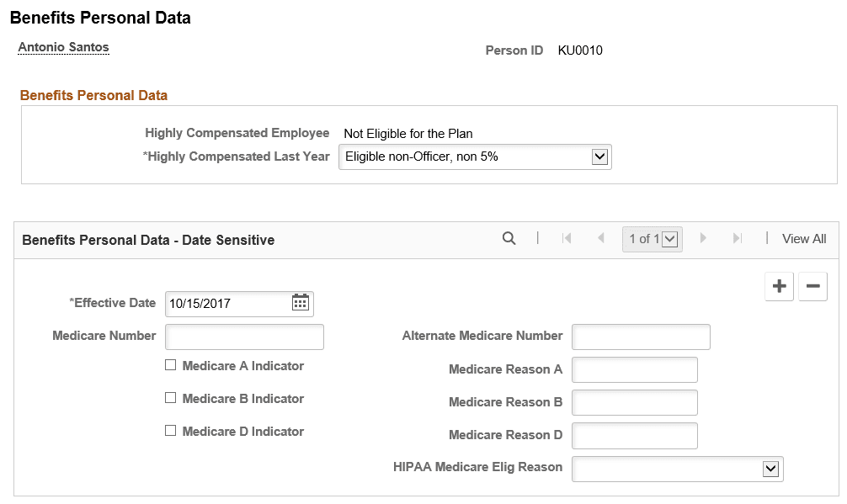Add a new row with the plus icon
The height and width of the screenshot is (504, 847).
coord(779,286)
